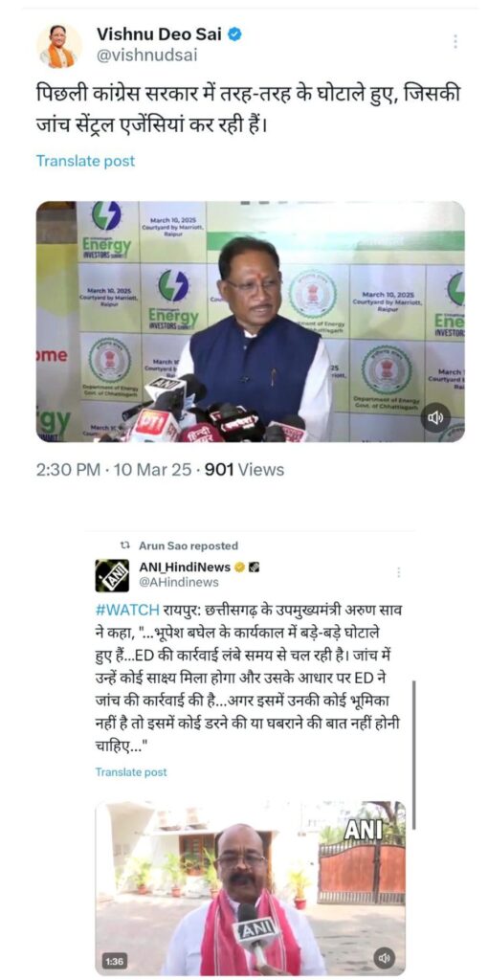Open the @vishnudsai handle

pyautogui.click(x=146, y=55)
